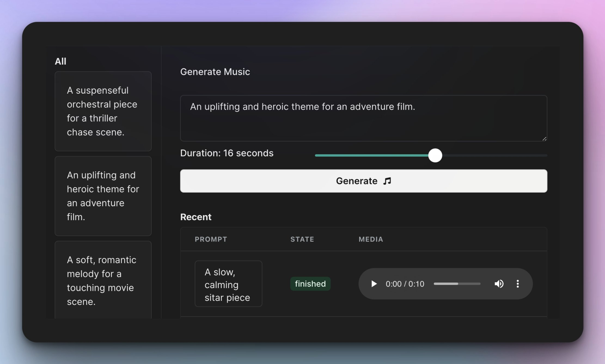Click the Recent section heading
This screenshot has height=364, width=605.
pos(195,217)
